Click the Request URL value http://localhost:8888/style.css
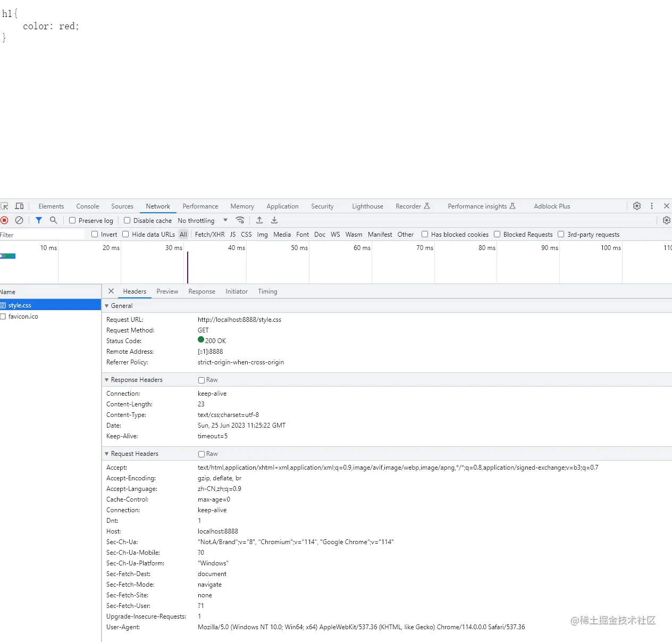The image size is (672, 642). 239,320
